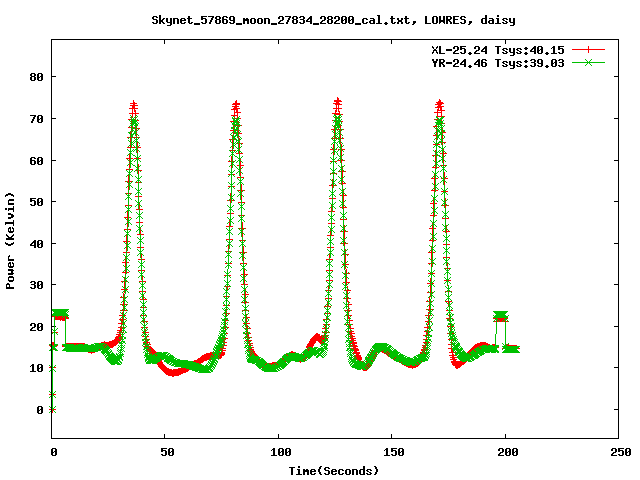This screenshot has height=480, width=640.
Task: Click y-axis tick label 70
Action: click(x=36, y=119)
